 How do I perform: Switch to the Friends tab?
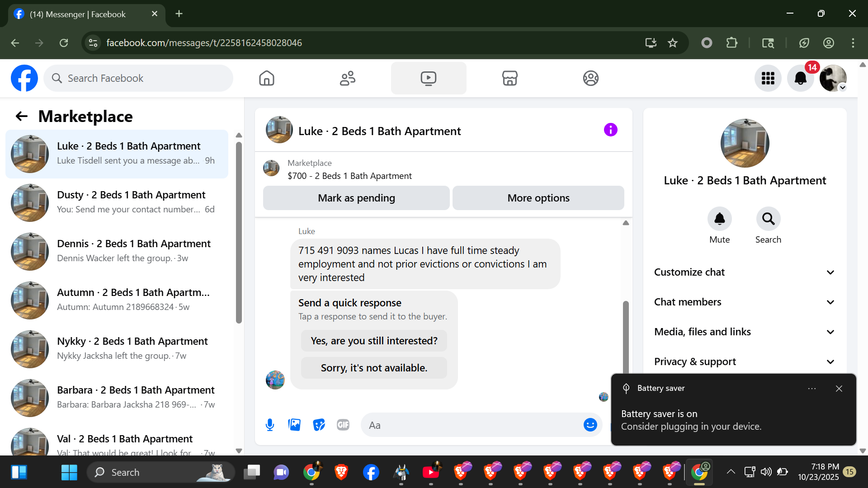(347, 78)
